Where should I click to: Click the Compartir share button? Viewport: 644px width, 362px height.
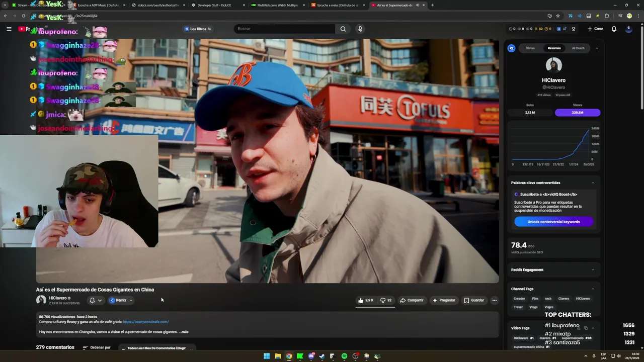(412, 300)
